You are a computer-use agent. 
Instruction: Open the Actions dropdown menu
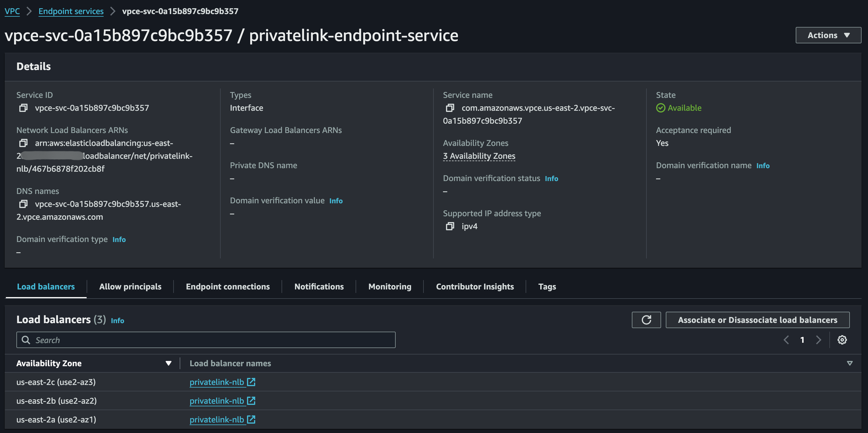pos(828,35)
